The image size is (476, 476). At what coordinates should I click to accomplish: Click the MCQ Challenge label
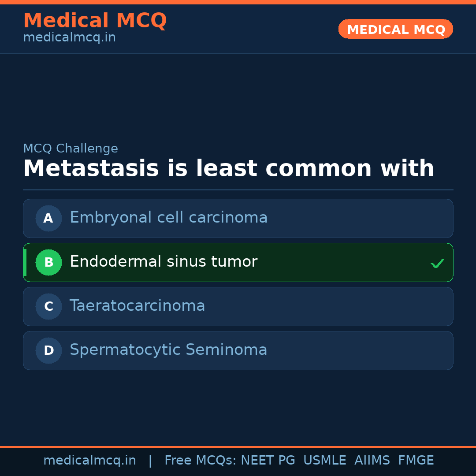coord(71,149)
